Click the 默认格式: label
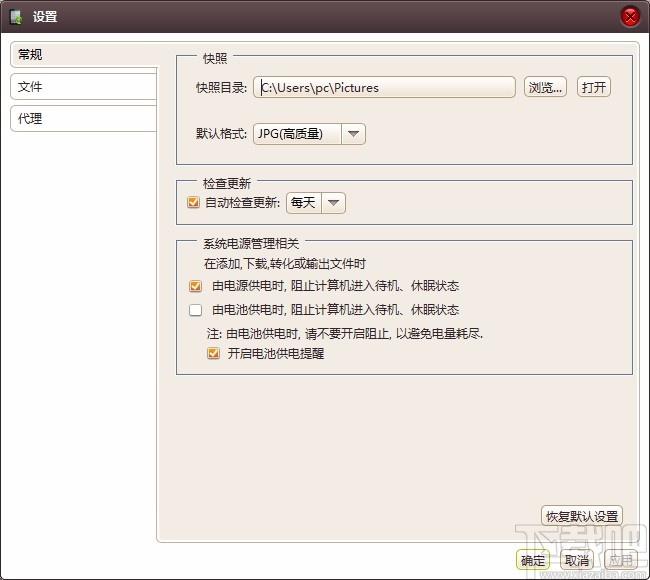The height and width of the screenshot is (580, 650). (x=221, y=134)
